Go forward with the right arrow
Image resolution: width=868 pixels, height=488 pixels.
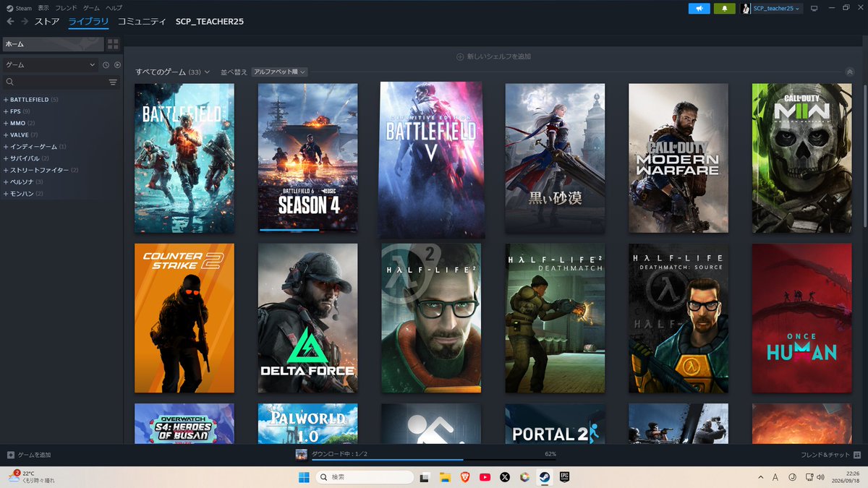(25, 22)
